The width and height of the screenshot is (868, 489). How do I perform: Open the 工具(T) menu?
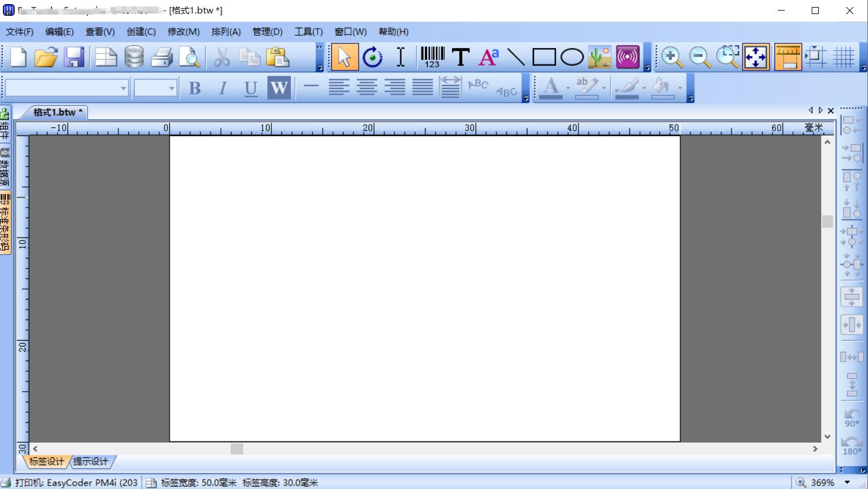click(x=308, y=32)
